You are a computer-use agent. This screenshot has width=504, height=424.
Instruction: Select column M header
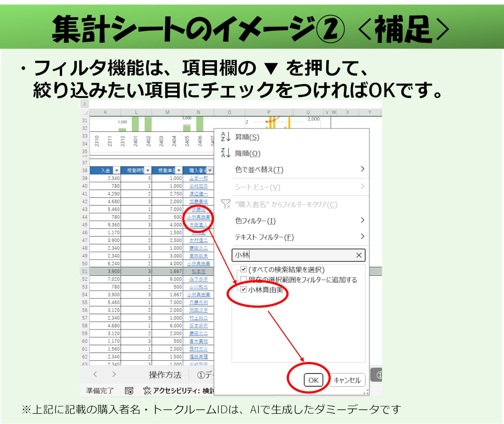click(167, 112)
